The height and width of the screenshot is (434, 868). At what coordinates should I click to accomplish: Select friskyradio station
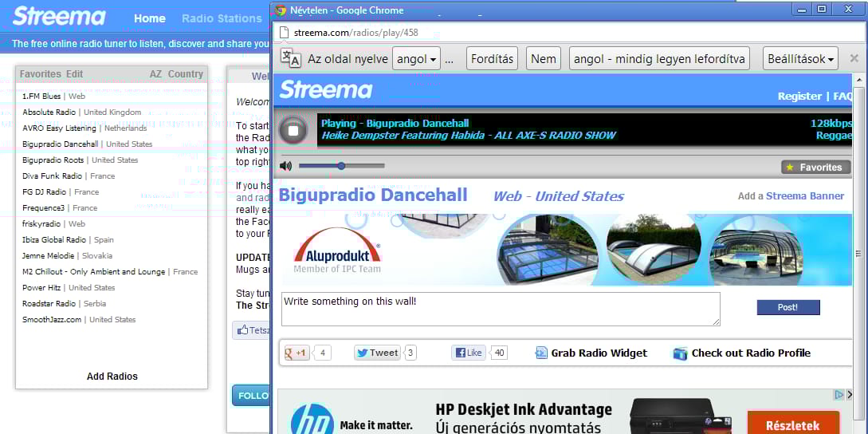[42, 224]
